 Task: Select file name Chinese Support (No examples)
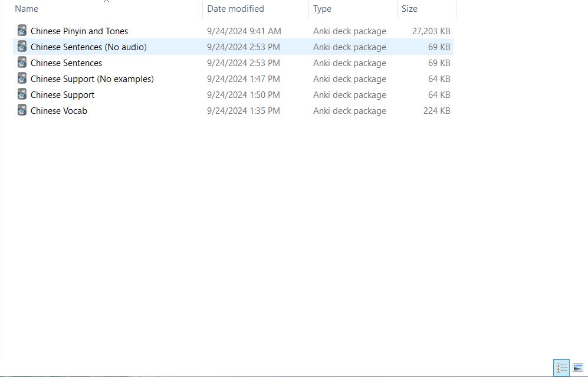coord(92,79)
